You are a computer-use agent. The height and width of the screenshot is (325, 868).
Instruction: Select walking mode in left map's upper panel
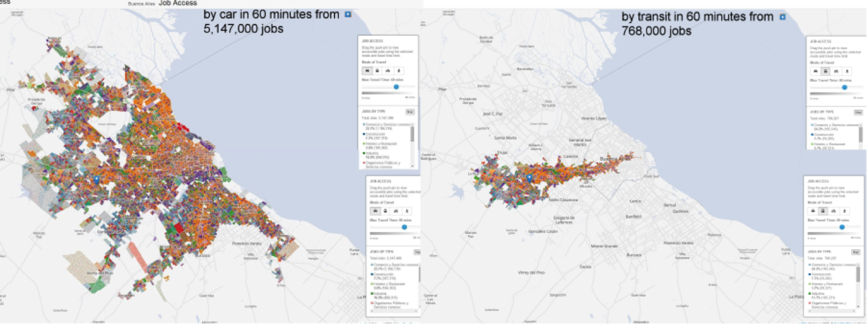[399, 71]
